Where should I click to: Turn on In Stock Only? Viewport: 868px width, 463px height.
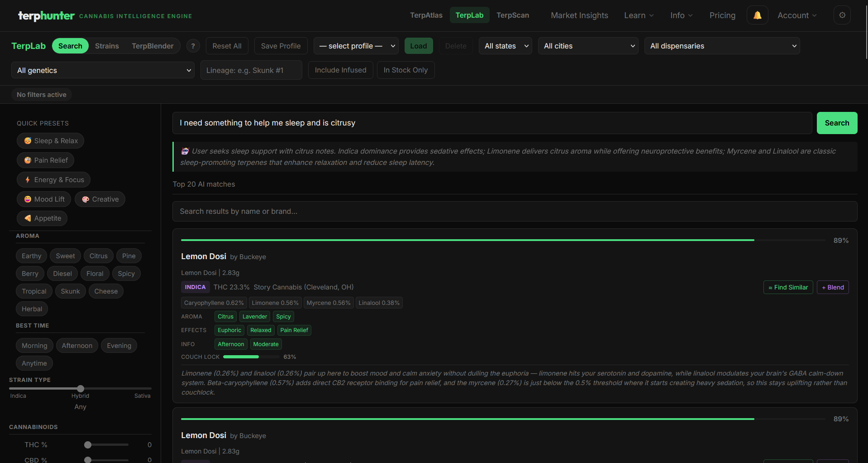tap(405, 70)
